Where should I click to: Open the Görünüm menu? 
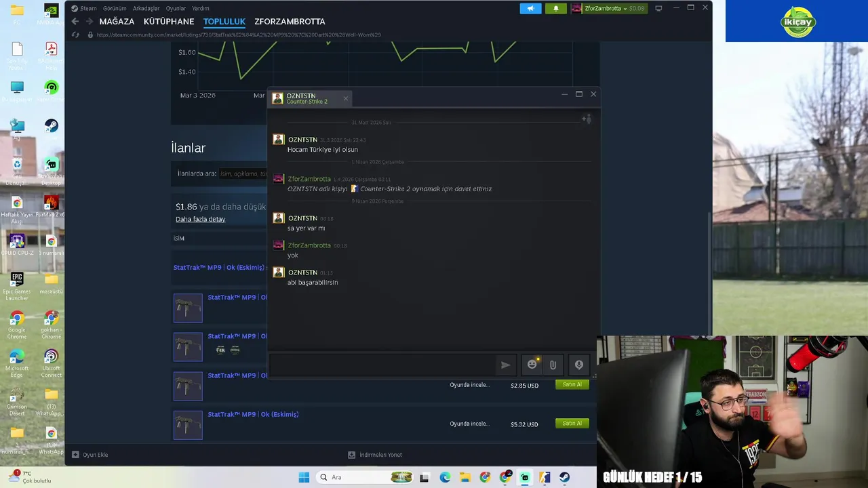click(x=115, y=8)
